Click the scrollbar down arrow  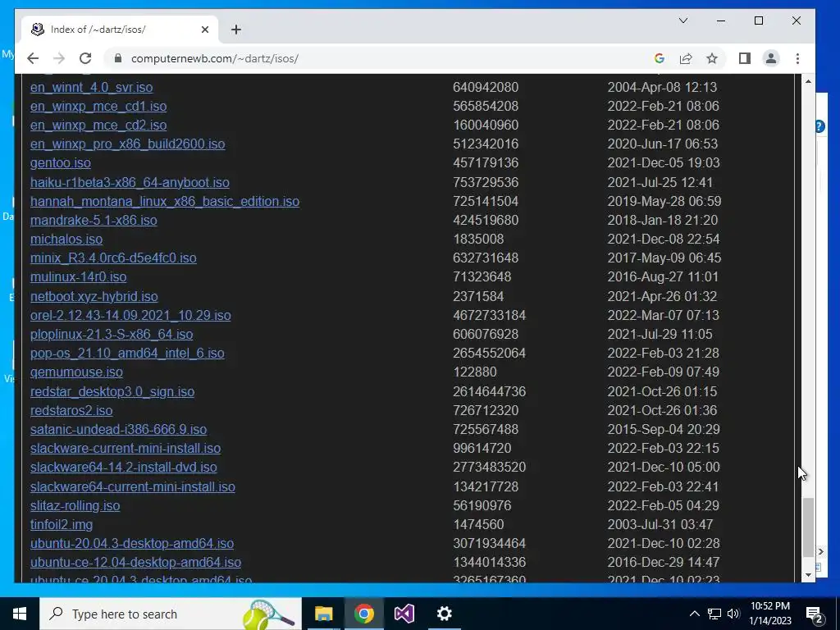pyautogui.click(x=808, y=575)
